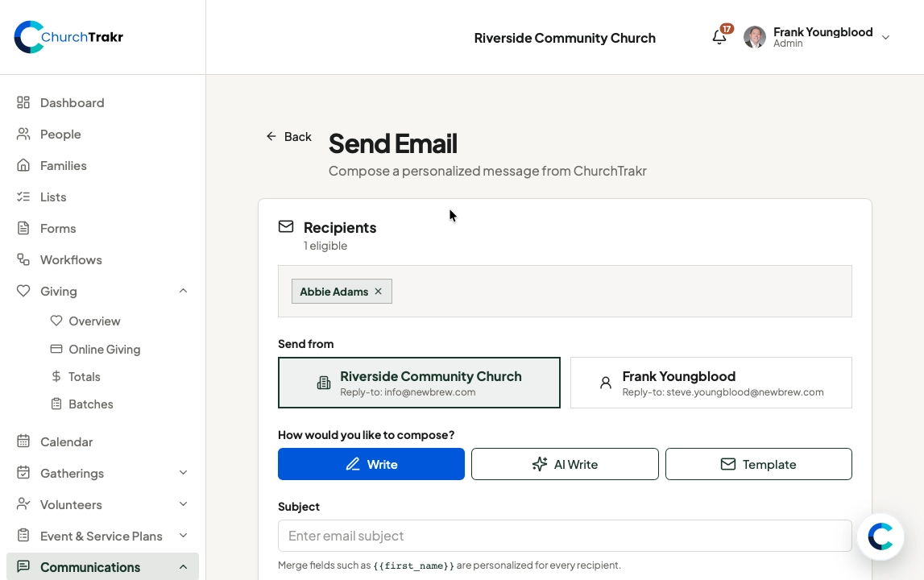
Task: Click the email Subject input field
Action: [x=565, y=536]
